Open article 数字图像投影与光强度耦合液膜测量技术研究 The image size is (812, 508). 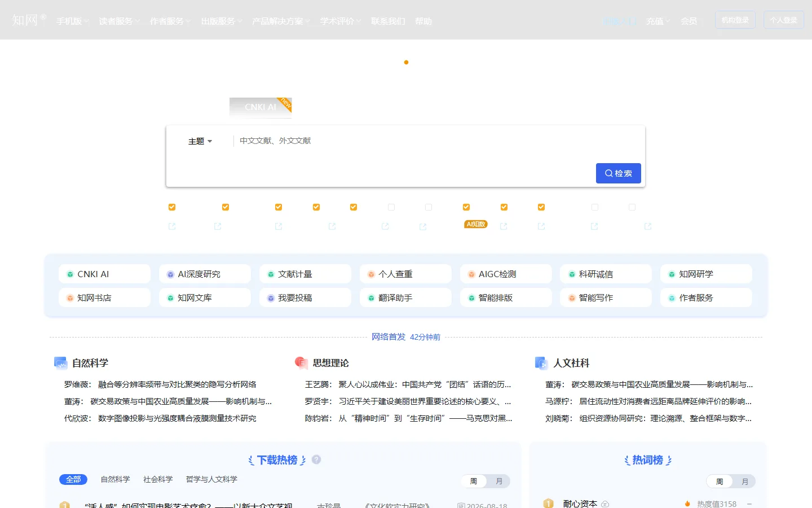[177, 418]
